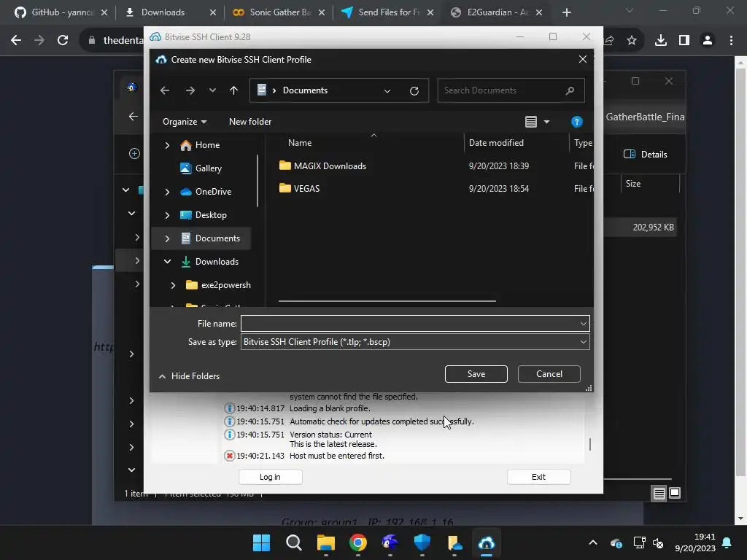Image resolution: width=747 pixels, height=560 pixels.
Task: Expand the Desktop tree node
Action: pyautogui.click(x=167, y=215)
